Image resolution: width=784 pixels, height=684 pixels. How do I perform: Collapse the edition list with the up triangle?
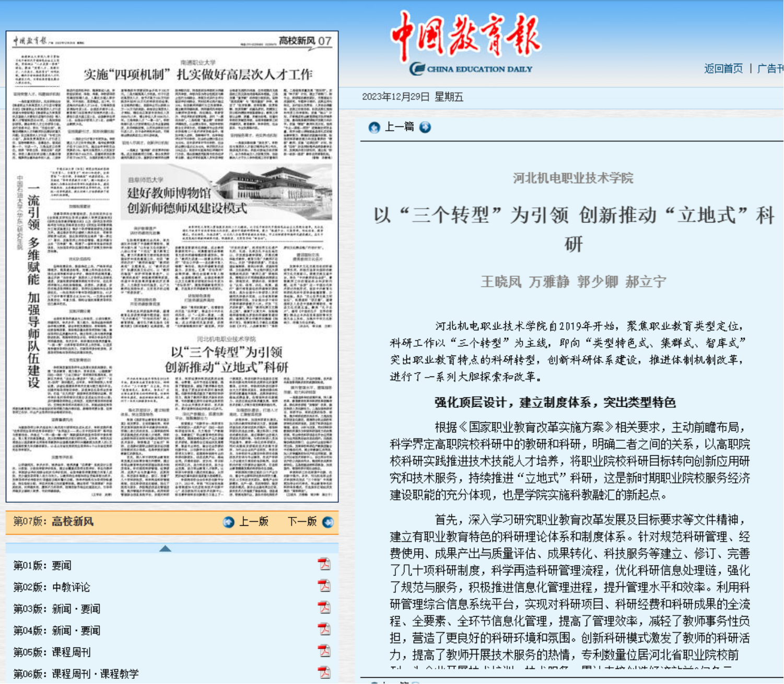click(x=165, y=548)
